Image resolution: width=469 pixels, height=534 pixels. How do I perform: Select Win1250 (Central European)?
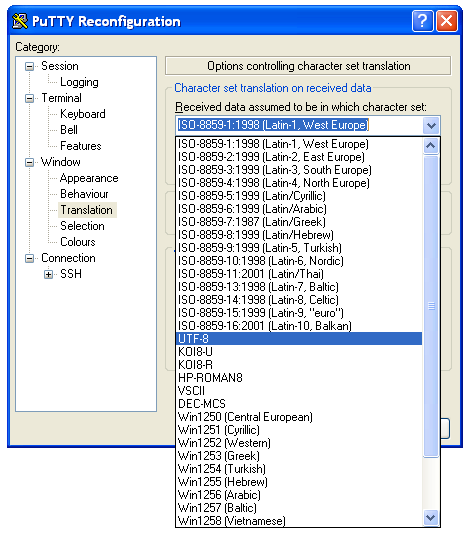coord(299,417)
